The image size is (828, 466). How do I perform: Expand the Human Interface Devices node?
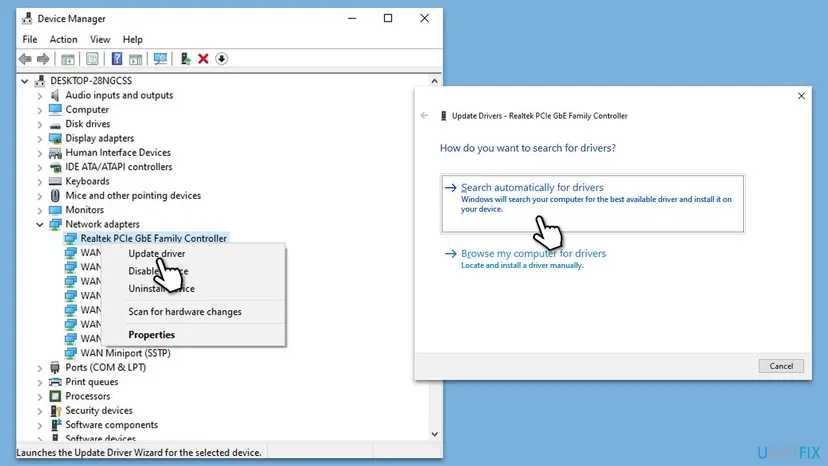[x=40, y=153]
